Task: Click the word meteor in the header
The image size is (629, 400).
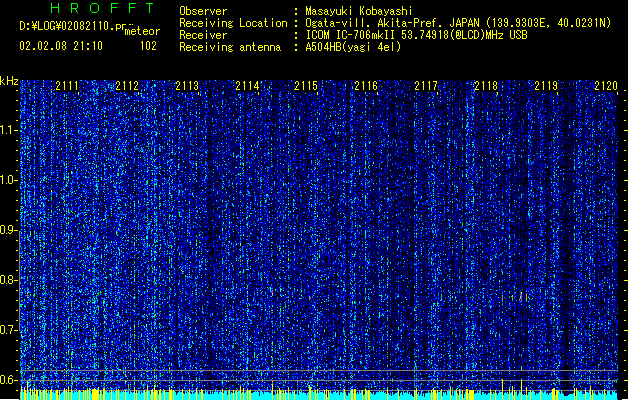Action: (x=142, y=31)
